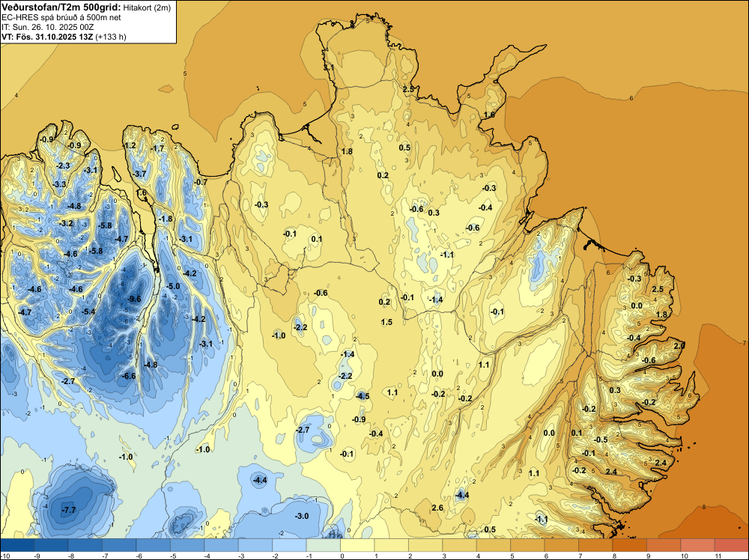Click the -2.3 temperature value
749x560 pixels.
tap(63, 165)
